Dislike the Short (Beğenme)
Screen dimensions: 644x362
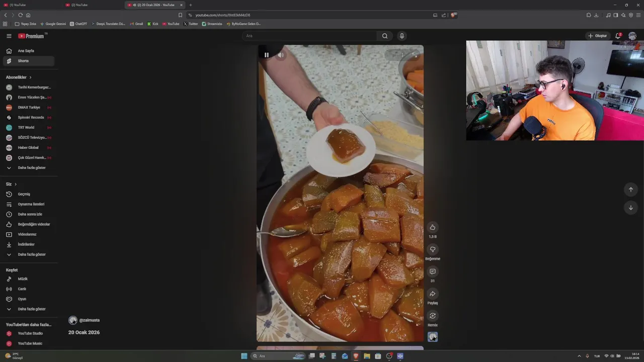432,249
